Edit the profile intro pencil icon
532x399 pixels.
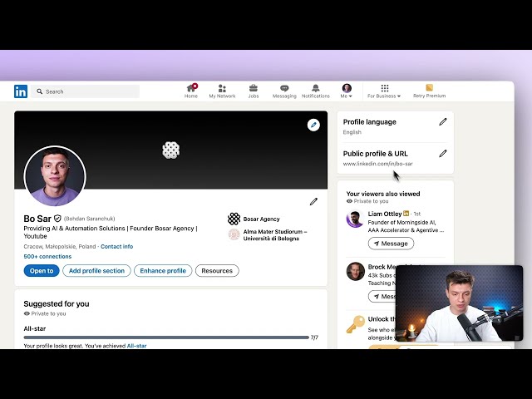coord(313,201)
